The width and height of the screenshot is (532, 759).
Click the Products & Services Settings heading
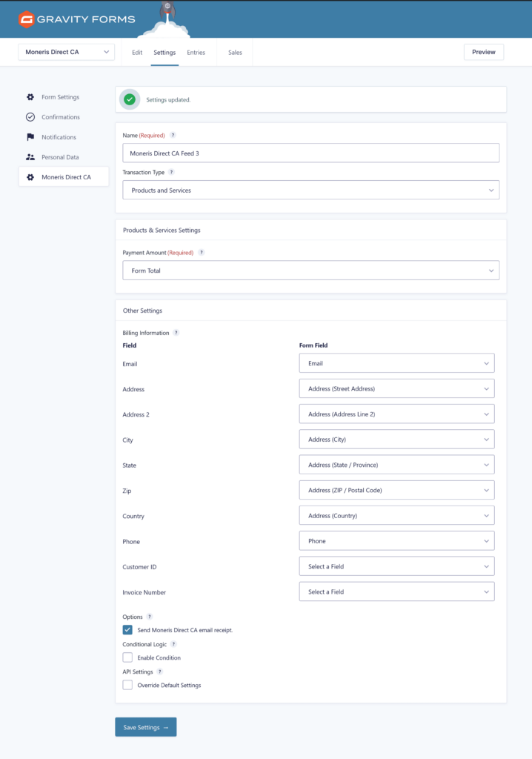pyautogui.click(x=162, y=230)
